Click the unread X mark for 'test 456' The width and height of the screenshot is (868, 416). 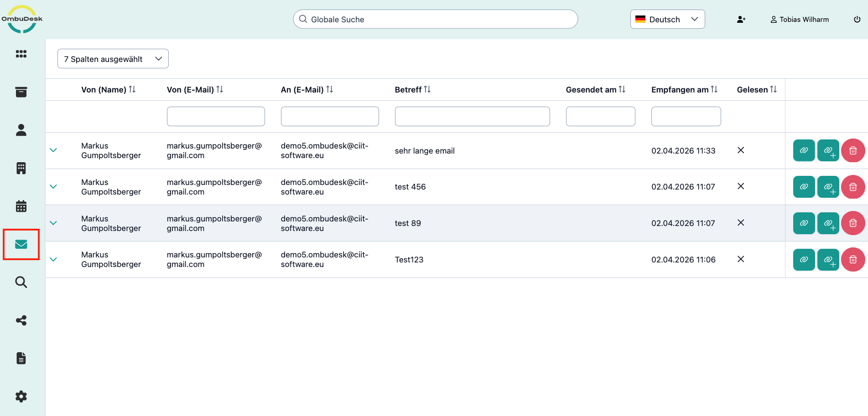coord(741,186)
